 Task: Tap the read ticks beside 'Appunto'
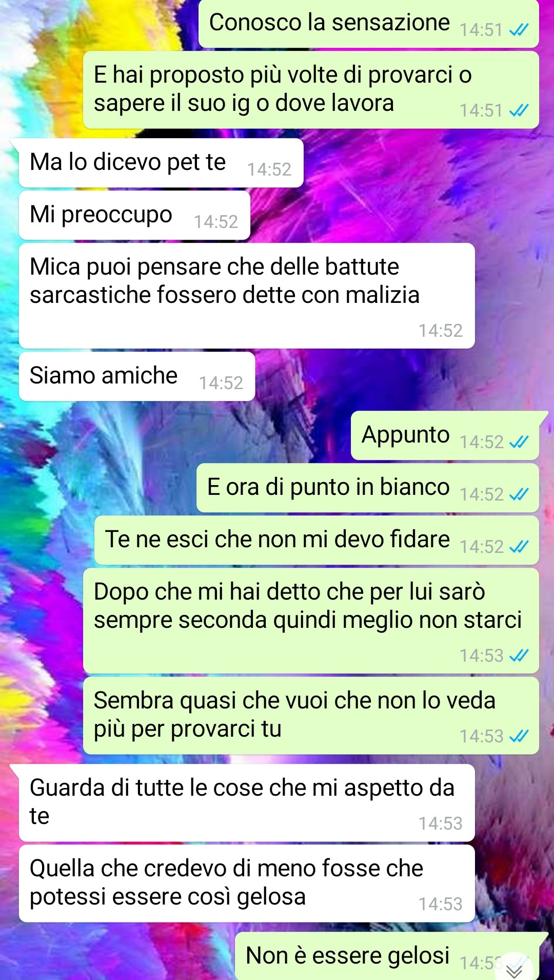tap(519, 442)
